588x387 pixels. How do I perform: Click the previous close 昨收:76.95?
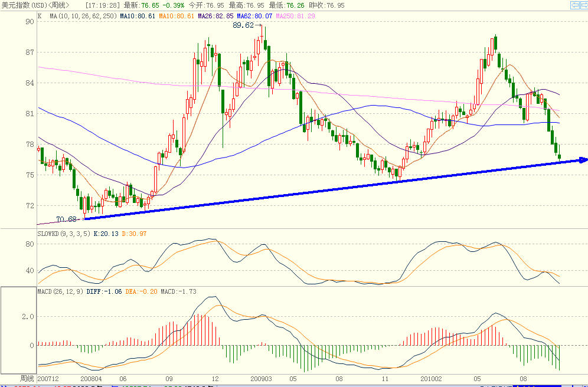pos(327,6)
